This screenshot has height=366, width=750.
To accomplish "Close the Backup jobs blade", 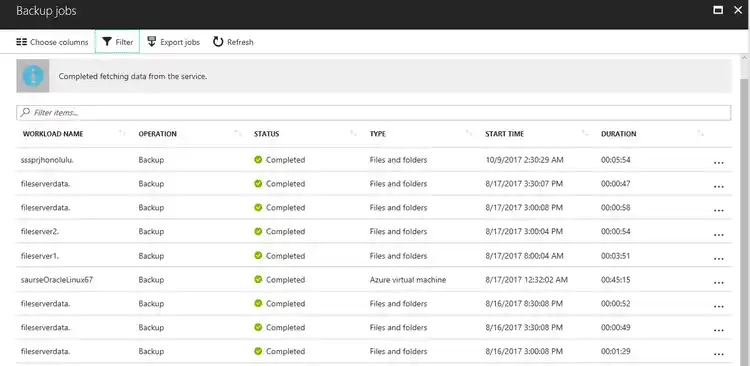I will pyautogui.click(x=738, y=10).
